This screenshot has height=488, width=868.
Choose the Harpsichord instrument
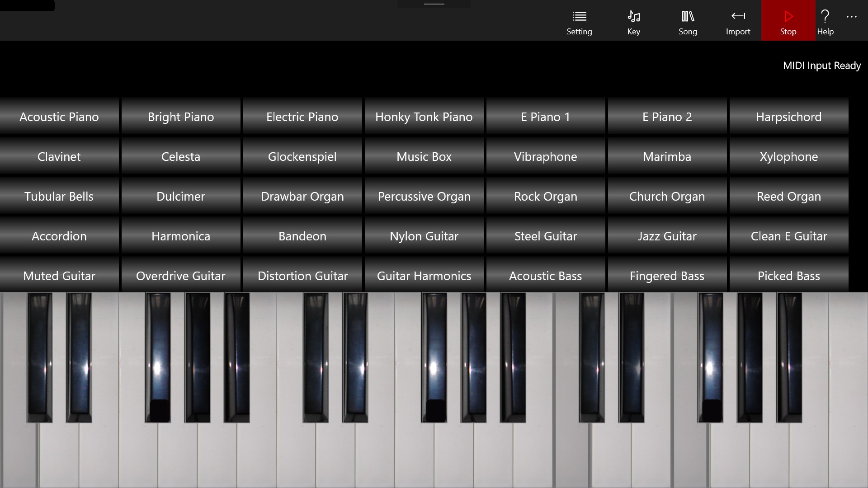tap(788, 117)
